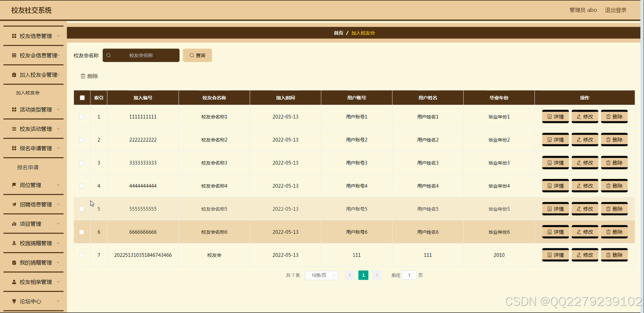Image resolution: width=644 pixels, height=313 pixels.
Task: Open 校园捐赠管理 menu label
Action: coord(36,243)
